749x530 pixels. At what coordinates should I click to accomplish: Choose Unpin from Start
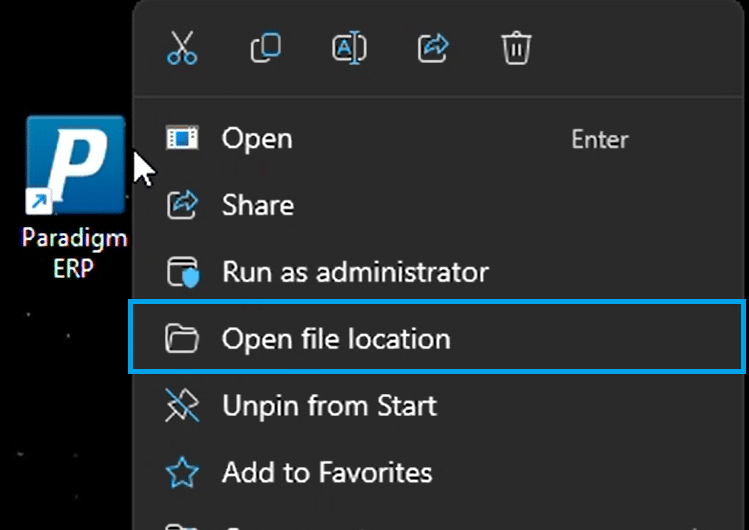(x=438, y=405)
